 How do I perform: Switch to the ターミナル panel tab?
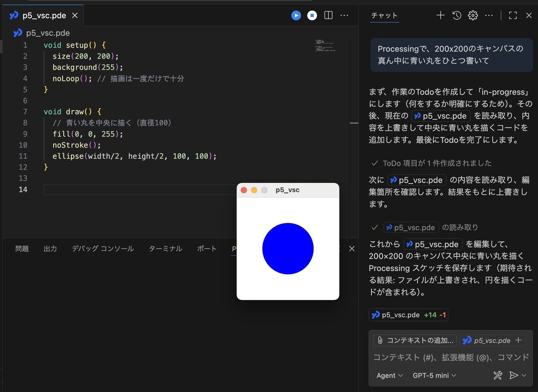pyautogui.click(x=165, y=248)
